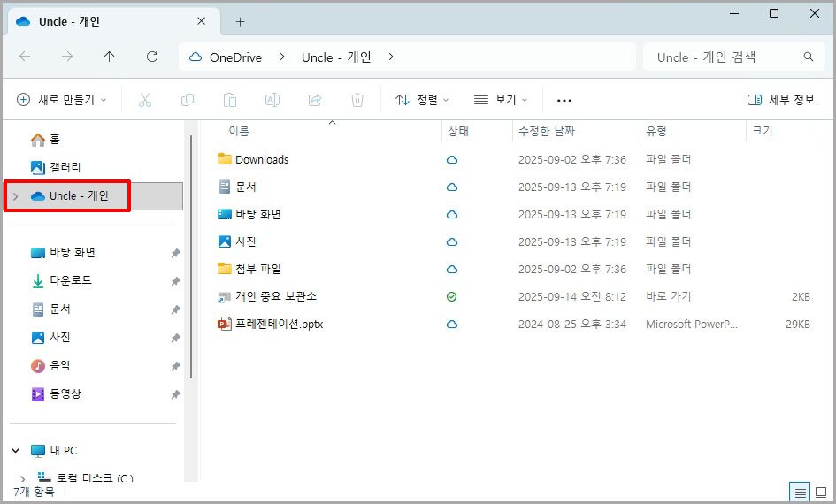Sort by the 상태 column header

(458, 131)
